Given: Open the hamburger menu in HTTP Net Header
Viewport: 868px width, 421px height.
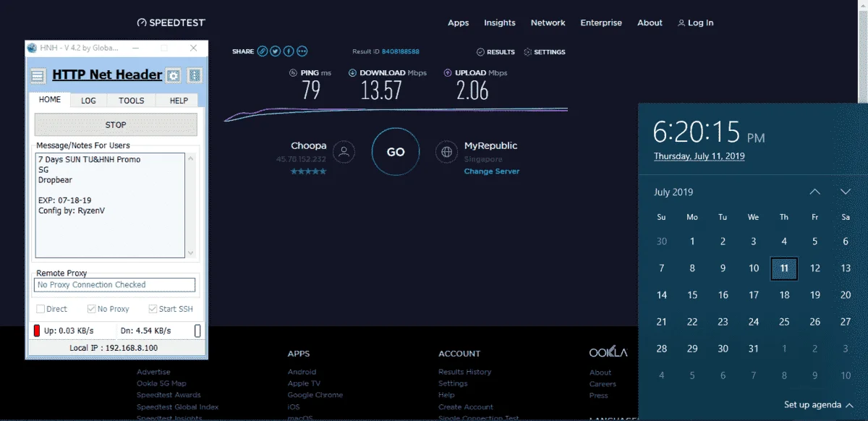Looking at the screenshot, I should (38, 75).
